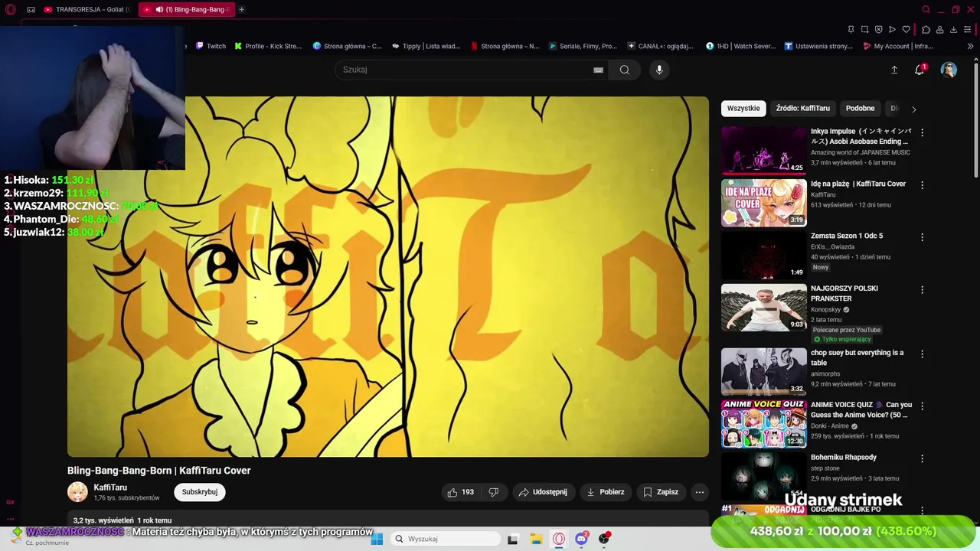The width and height of the screenshot is (980, 551).
Task: Open the ad blocker shield icon
Action: click(x=878, y=29)
